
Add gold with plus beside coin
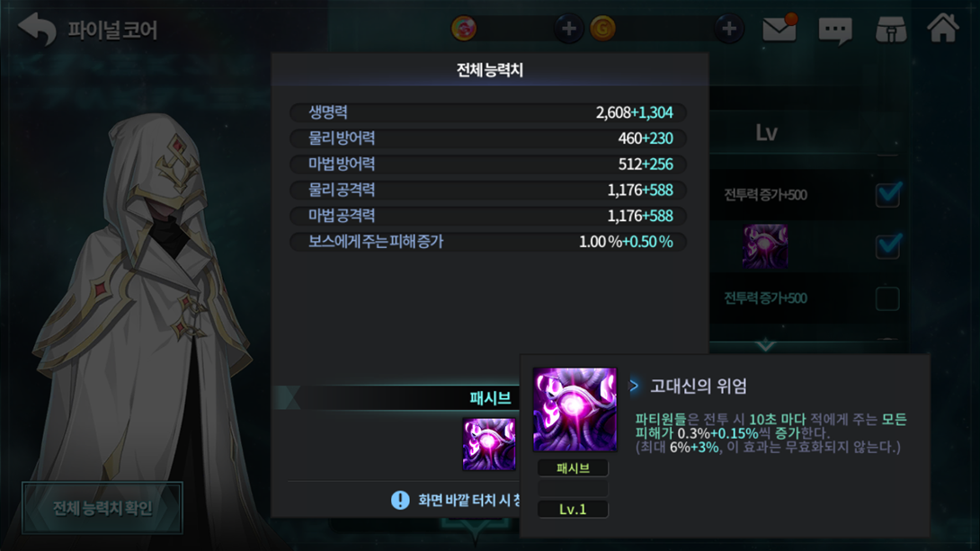(x=729, y=29)
